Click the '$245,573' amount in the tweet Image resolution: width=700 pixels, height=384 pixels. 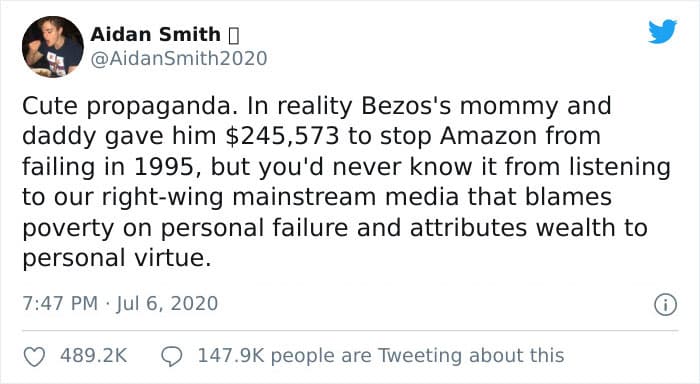pos(283,136)
